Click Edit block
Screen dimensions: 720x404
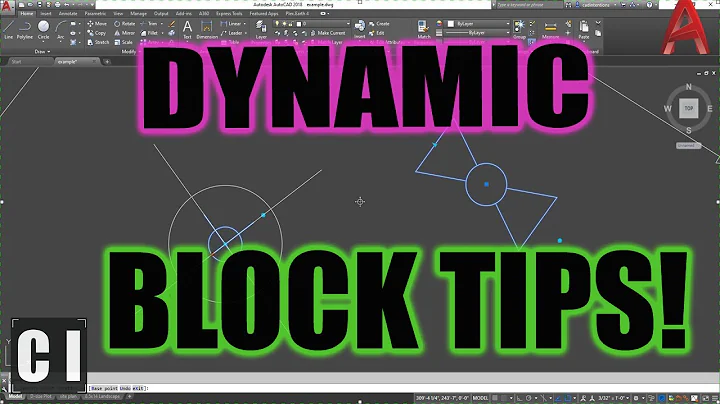(x=377, y=33)
